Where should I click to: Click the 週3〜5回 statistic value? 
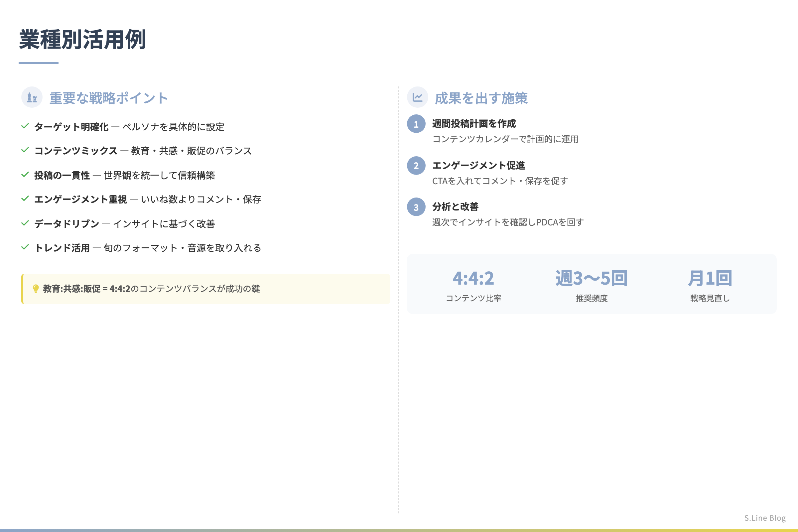[592, 279]
